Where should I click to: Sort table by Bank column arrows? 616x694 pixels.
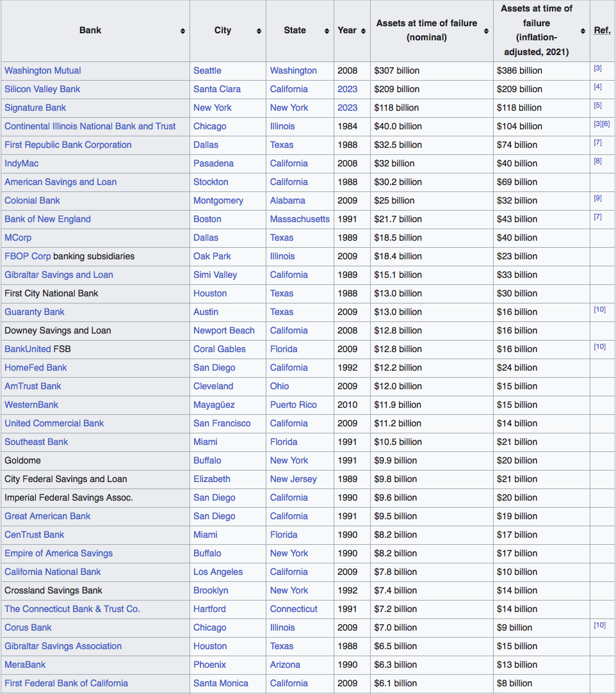tap(182, 31)
